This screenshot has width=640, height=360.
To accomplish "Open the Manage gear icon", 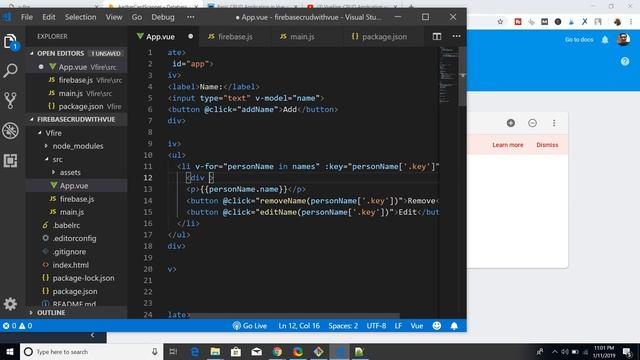I will [x=10, y=304].
